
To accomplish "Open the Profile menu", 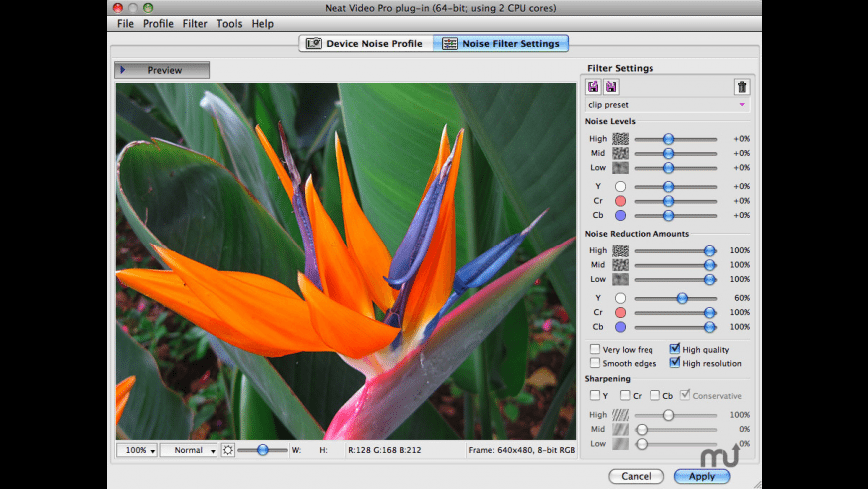I will 158,24.
